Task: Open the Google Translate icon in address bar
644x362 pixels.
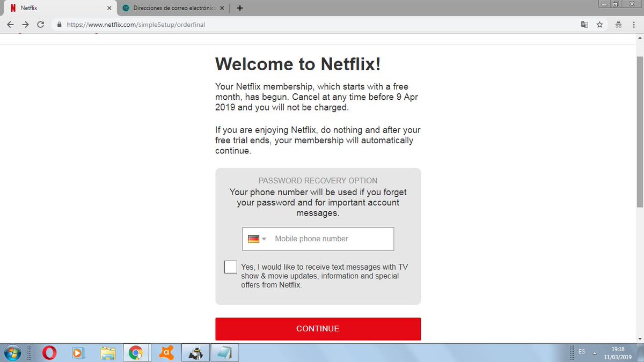Action: coord(584,24)
